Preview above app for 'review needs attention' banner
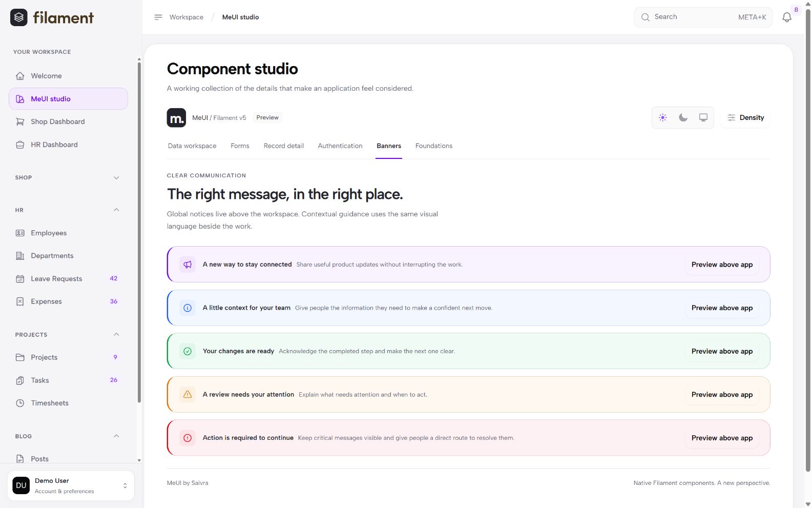The width and height of the screenshot is (812, 508). point(722,395)
